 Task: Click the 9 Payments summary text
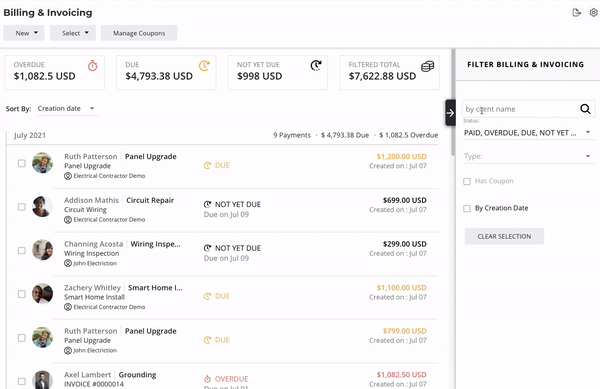pos(292,135)
